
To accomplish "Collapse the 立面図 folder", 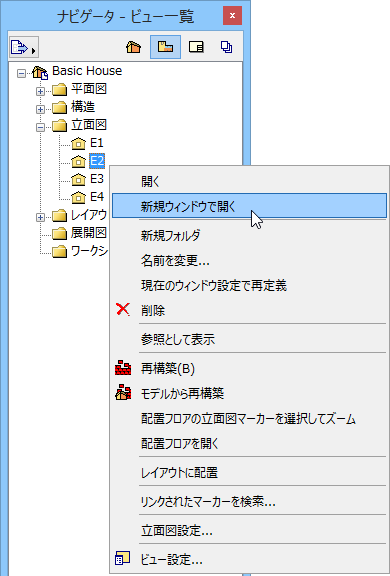I will pyautogui.click(x=40, y=127).
